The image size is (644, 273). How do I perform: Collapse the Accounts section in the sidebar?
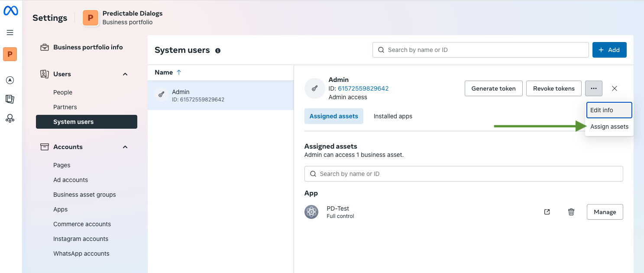point(125,147)
